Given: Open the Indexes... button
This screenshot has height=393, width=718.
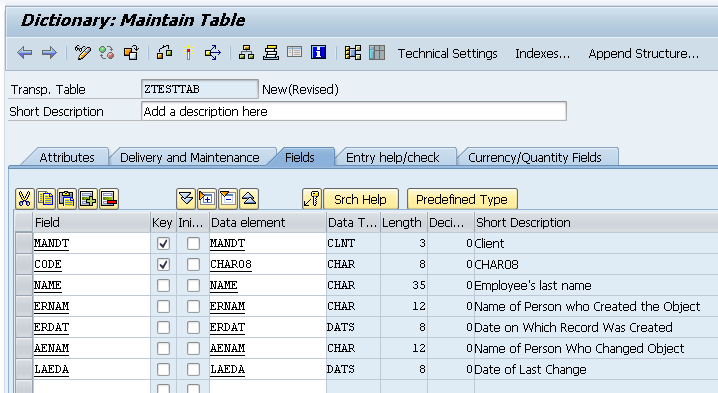Looking at the screenshot, I should coord(543,54).
